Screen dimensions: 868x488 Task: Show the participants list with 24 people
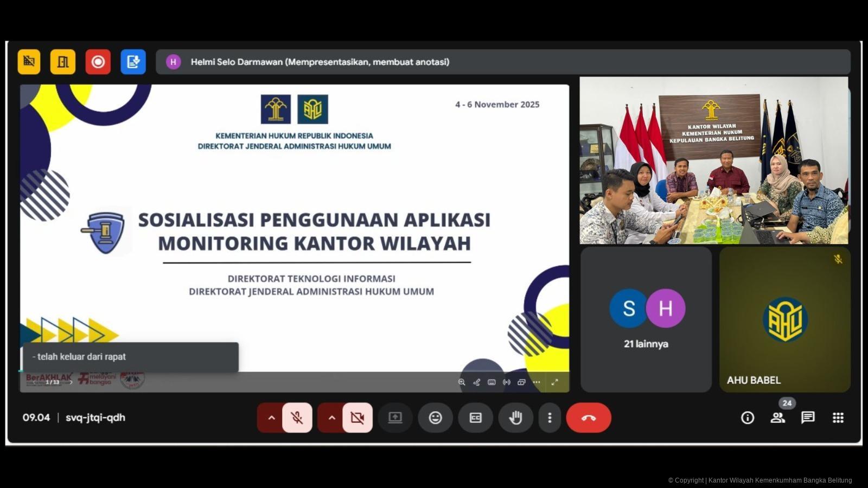click(778, 418)
